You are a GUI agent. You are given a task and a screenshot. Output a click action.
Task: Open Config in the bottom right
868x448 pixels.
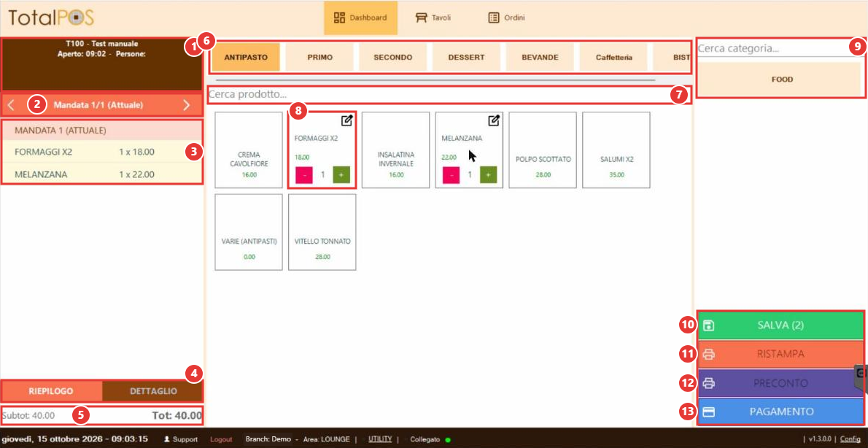click(850, 439)
